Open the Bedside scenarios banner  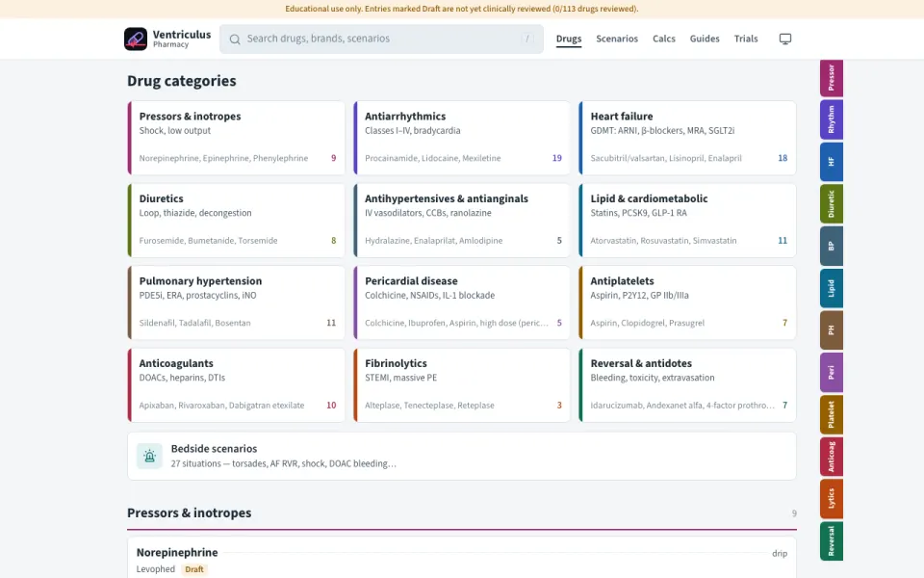(462, 456)
